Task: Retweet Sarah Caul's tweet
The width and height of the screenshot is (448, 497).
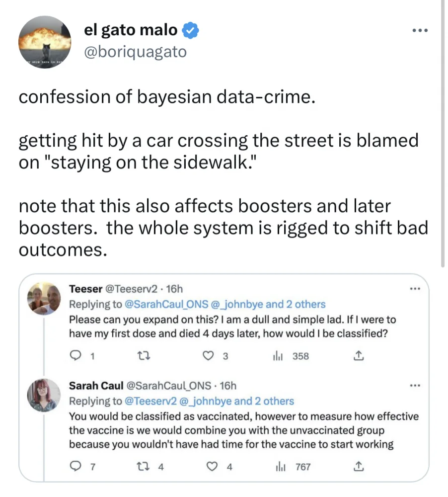Action: click(x=142, y=467)
